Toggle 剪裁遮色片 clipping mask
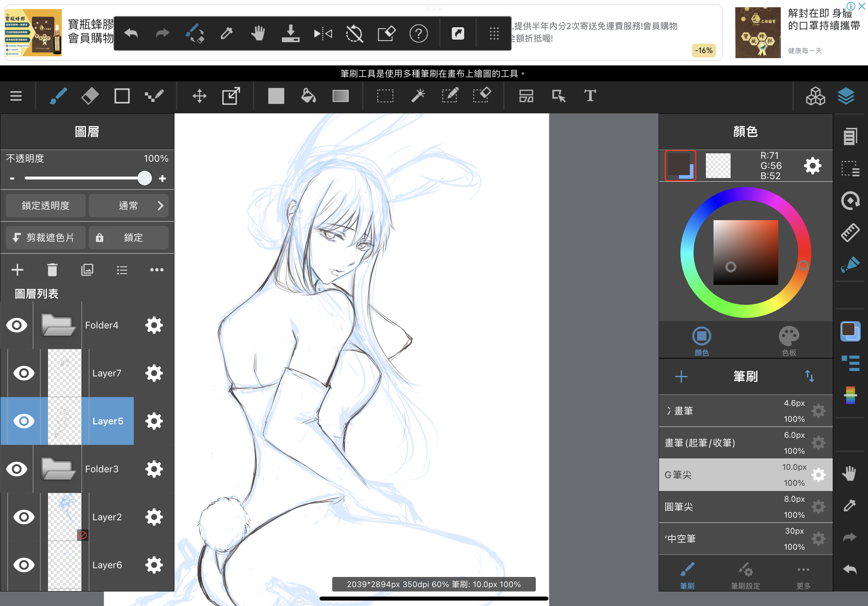Screen dimensions: 868x606 (x=46, y=238)
